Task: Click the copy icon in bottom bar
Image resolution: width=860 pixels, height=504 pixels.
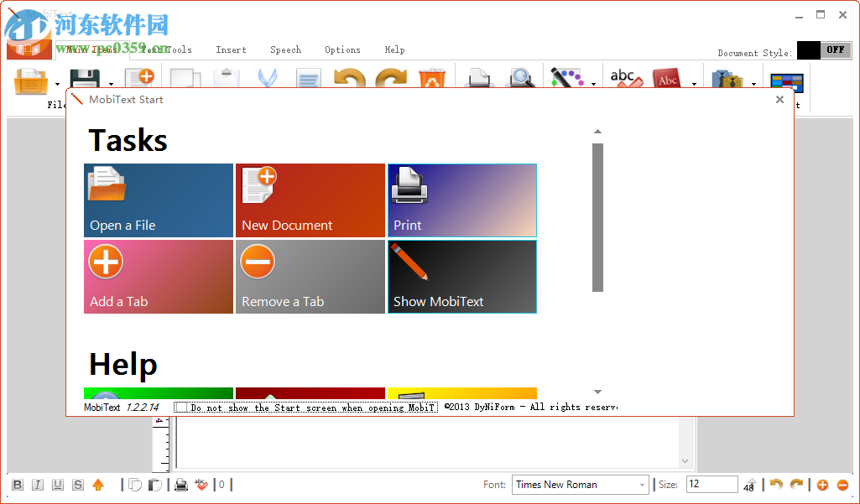Action: pos(135,485)
